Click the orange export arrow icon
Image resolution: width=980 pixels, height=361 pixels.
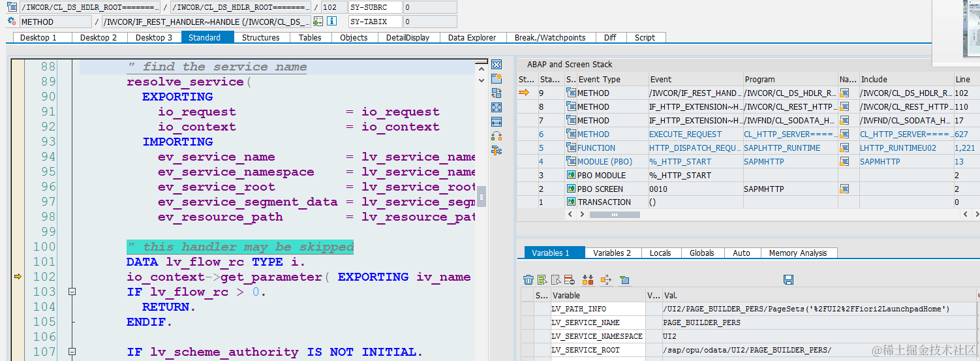[605, 280]
